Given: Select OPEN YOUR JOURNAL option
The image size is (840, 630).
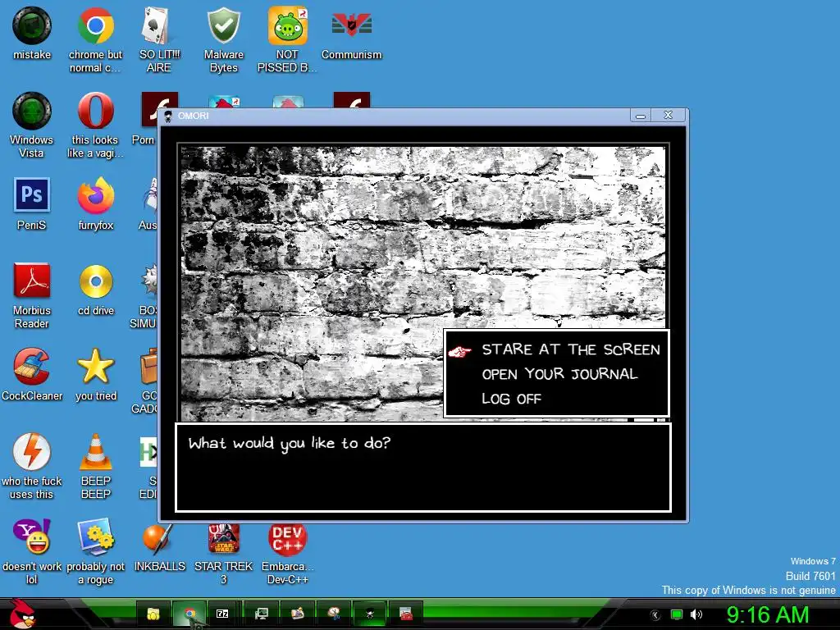Looking at the screenshot, I should coord(559,374).
